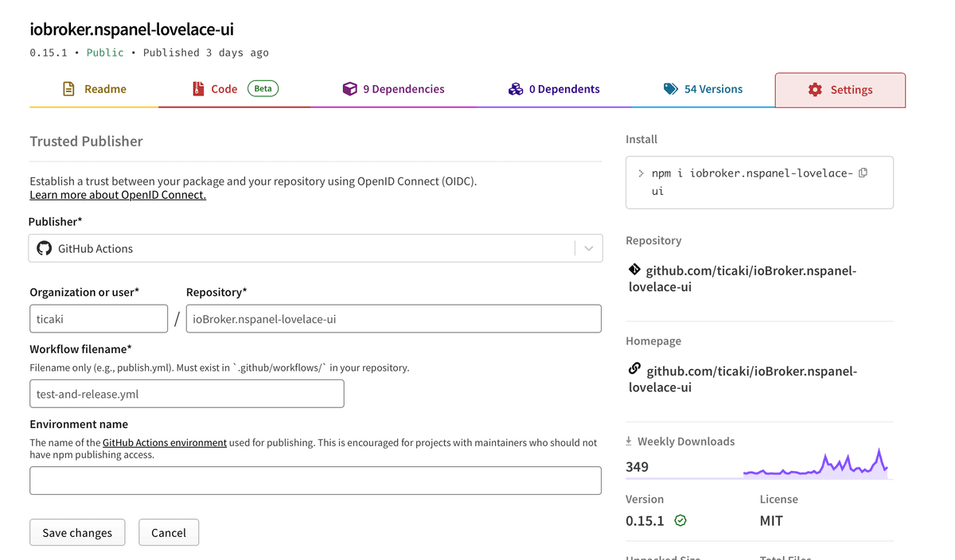Click the homepage link chain icon
The width and height of the screenshot is (955, 560).
coord(634,369)
